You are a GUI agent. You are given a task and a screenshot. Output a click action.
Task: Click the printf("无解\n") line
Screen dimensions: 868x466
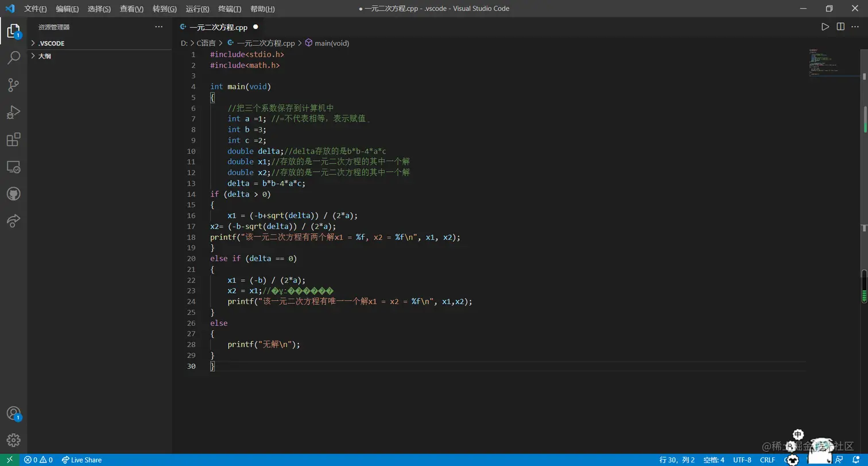(264, 344)
